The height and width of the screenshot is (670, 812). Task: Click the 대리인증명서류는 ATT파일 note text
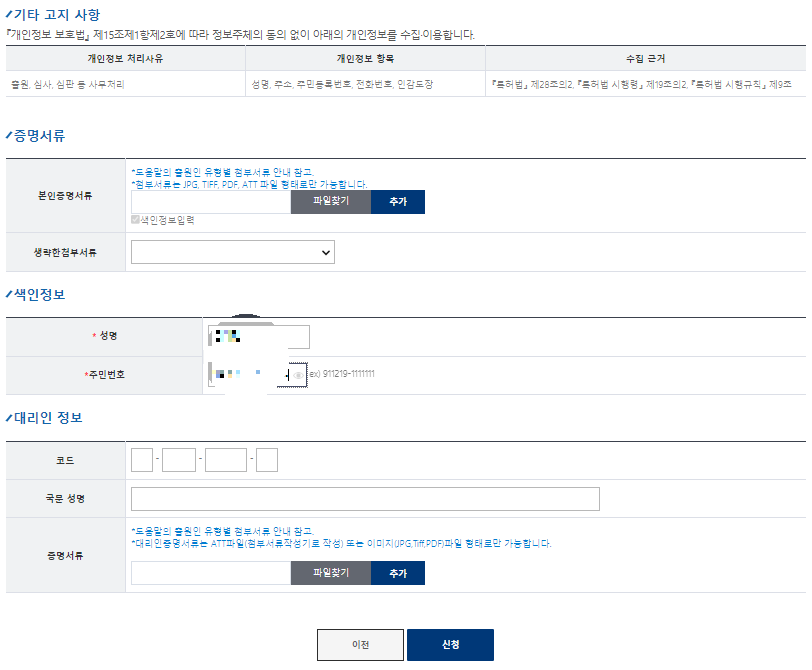pos(341,543)
